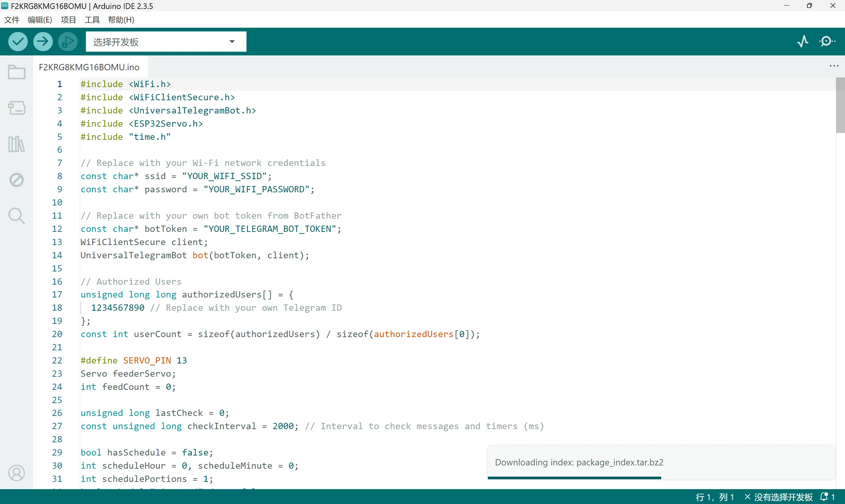Expand the 选择开发板 board selector dropdown
The image size is (845, 504).
[166, 42]
